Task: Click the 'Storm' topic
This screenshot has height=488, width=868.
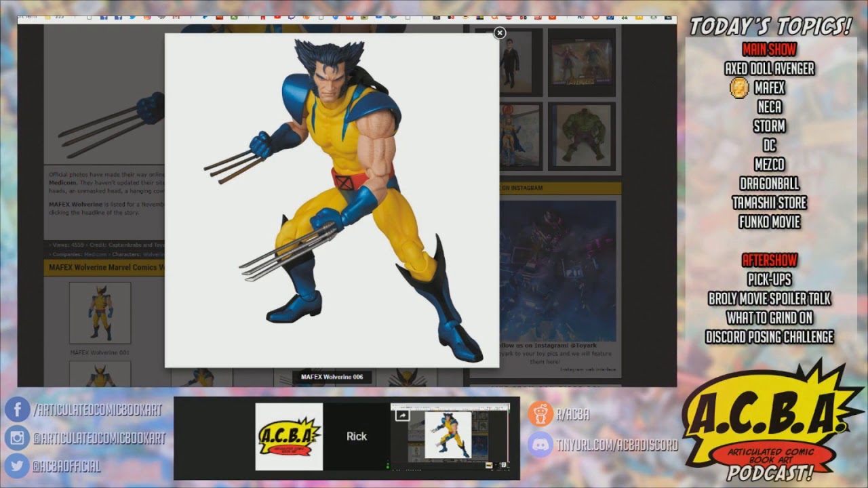Action: click(769, 126)
